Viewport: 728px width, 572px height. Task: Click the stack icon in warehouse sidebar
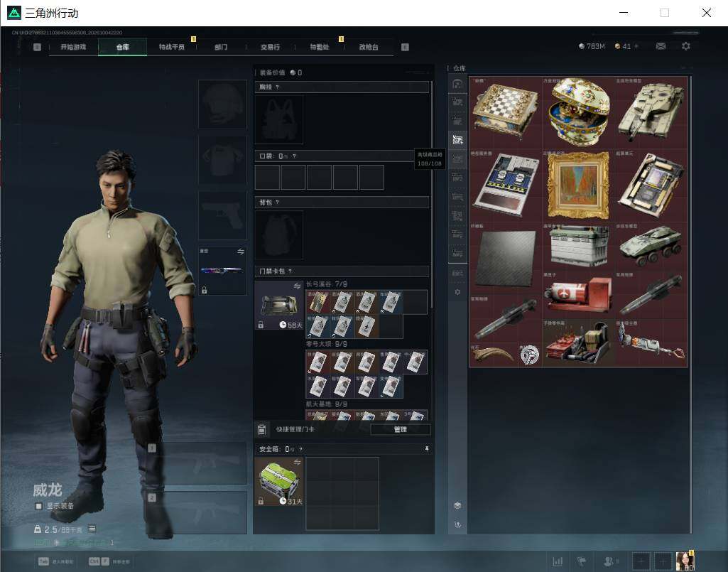click(x=457, y=505)
